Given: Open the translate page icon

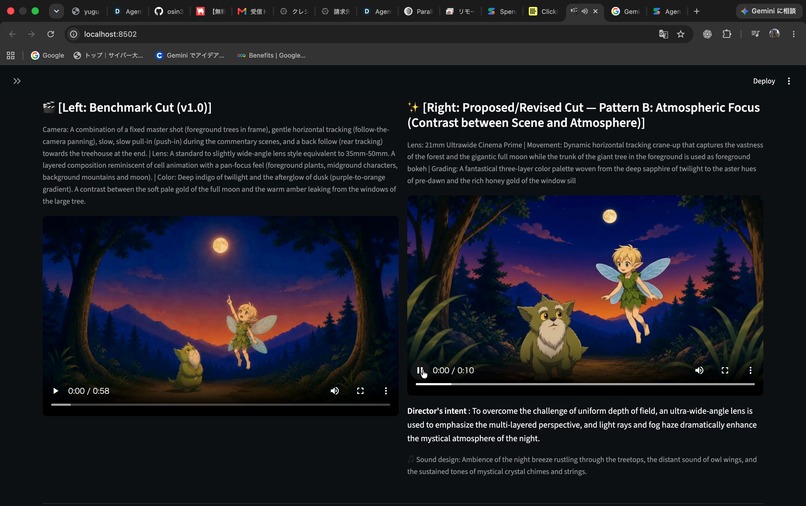Looking at the screenshot, I should pyautogui.click(x=663, y=34).
